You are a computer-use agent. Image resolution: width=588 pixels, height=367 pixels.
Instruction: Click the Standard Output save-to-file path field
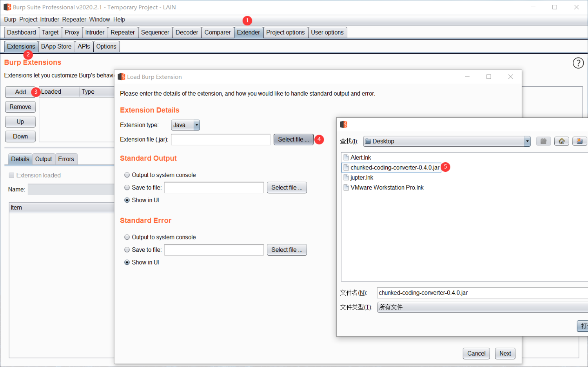pyautogui.click(x=214, y=187)
